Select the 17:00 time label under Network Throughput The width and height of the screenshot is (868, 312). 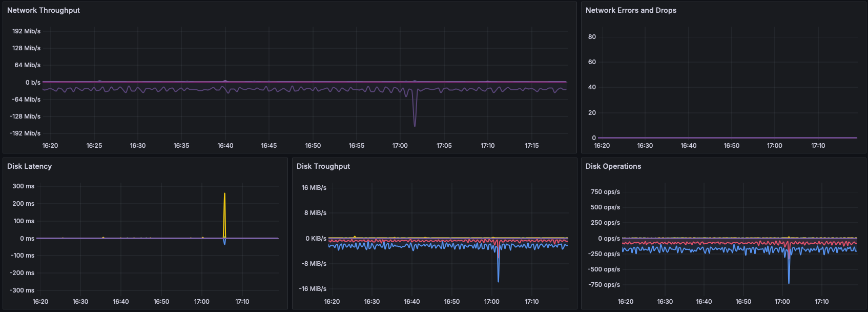coord(400,146)
